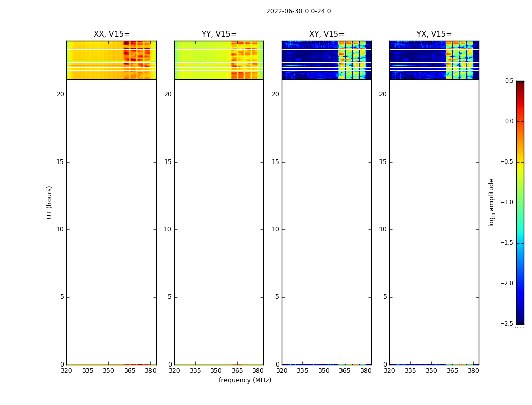Click the 10 hour tick on the XY plot
Screen dimensions: 532x405
(x=275, y=229)
